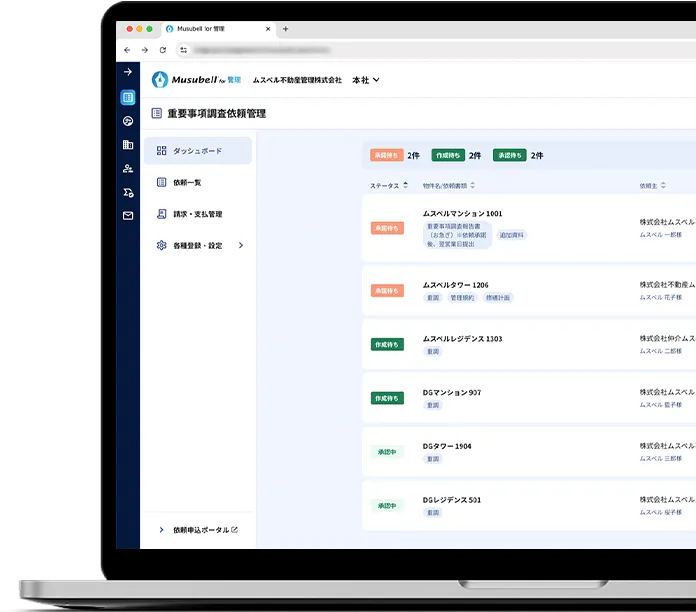Click the Musubell for 管理 logo
The height and width of the screenshot is (612, 696).
[x=196, y=80]
